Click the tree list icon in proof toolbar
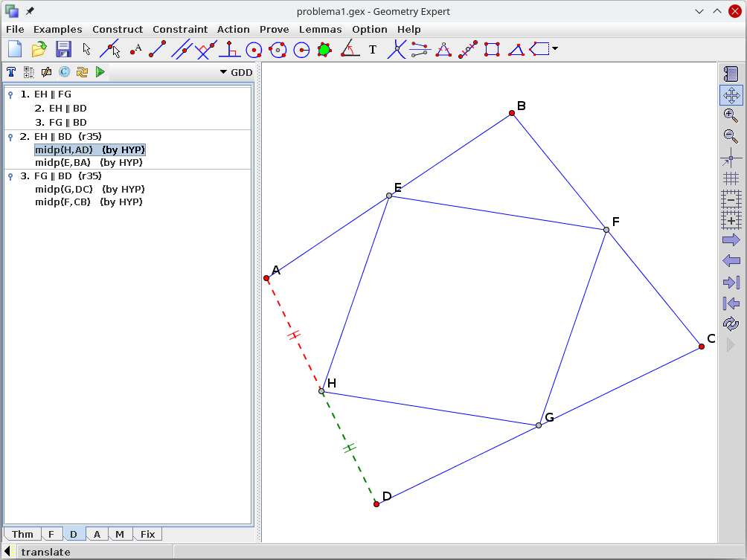The height and width of the screenshot is (560, 747). pyautogui.click(x=28, y=72)
